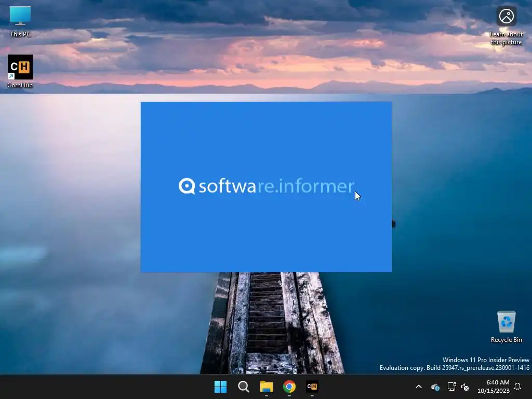532x399 pixels.
Task: Select the This PC desktop icon
Action: [20, 21]
